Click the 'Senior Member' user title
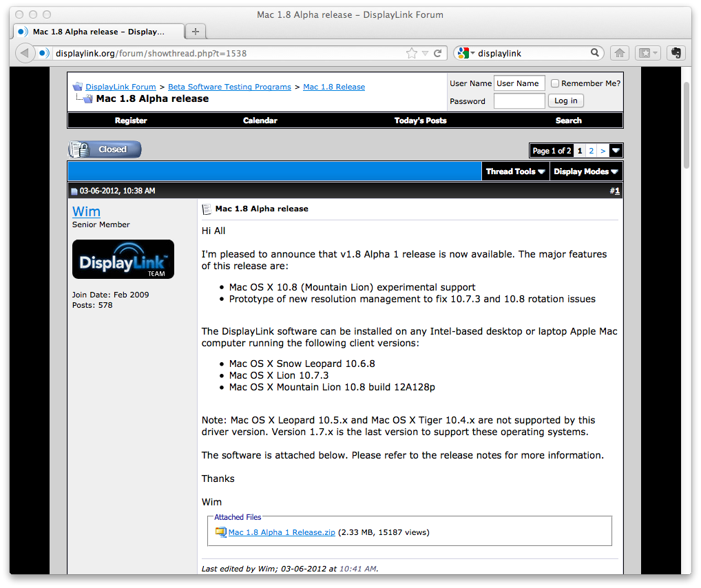This screenshot has height=588, width=701. pyautogui.click(x=101, y=224)
